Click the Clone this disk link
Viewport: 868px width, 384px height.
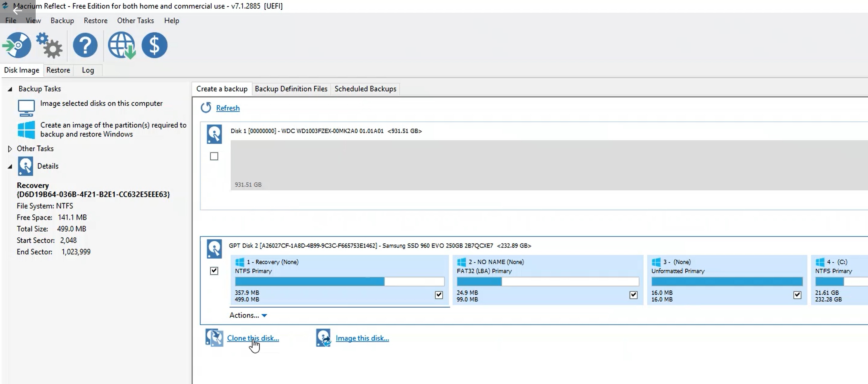coord(253,338)
